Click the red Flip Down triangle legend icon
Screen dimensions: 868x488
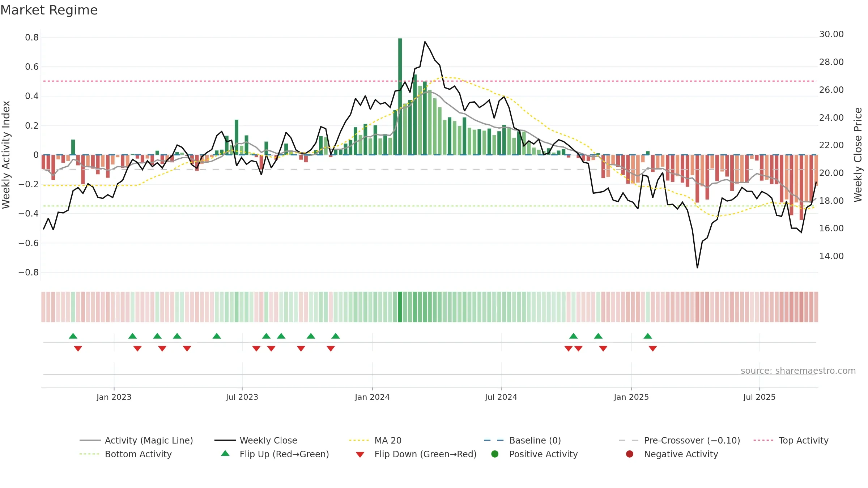(x=360, y=455)
